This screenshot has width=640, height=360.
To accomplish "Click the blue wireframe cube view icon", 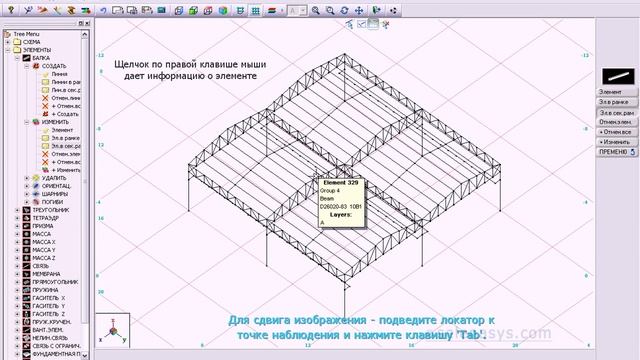I will (x=179, y=10).
